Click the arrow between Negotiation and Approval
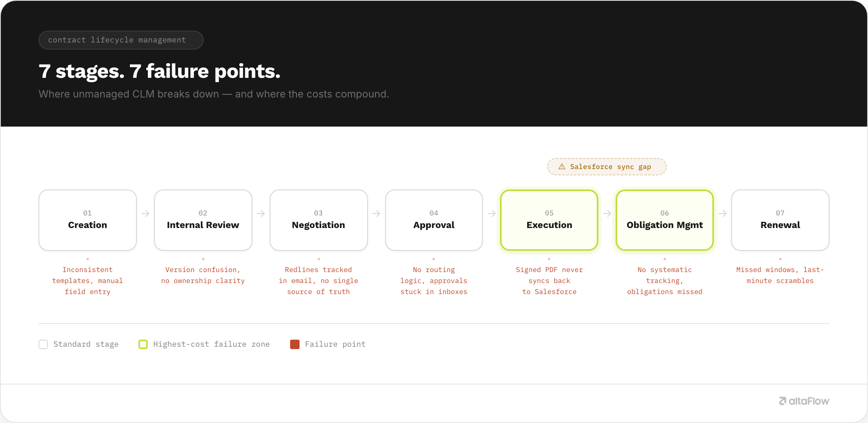This screenshot has width=868, height=423. [376, 213]
